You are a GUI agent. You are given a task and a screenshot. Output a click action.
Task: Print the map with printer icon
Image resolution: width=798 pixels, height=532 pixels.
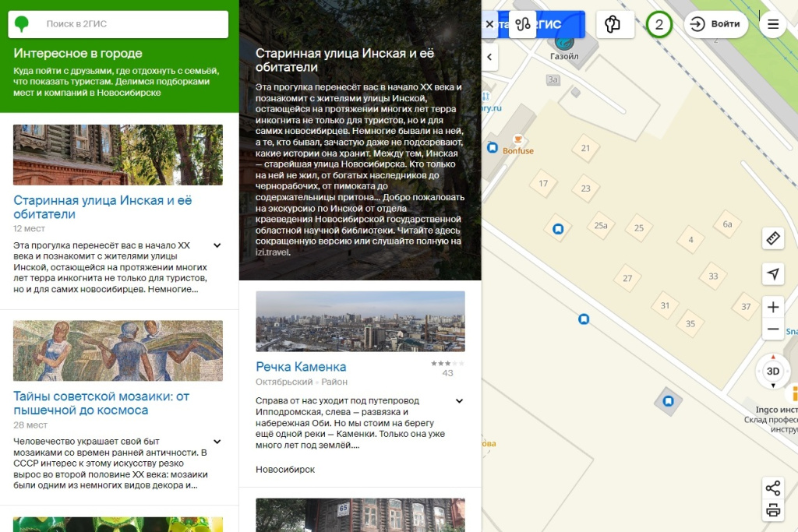tap(773, 511)
